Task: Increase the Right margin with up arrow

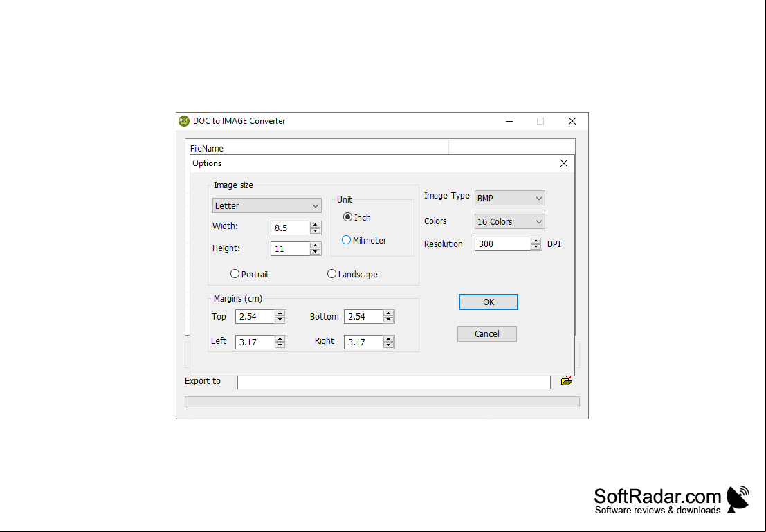Action: click(x=388, y=338)
